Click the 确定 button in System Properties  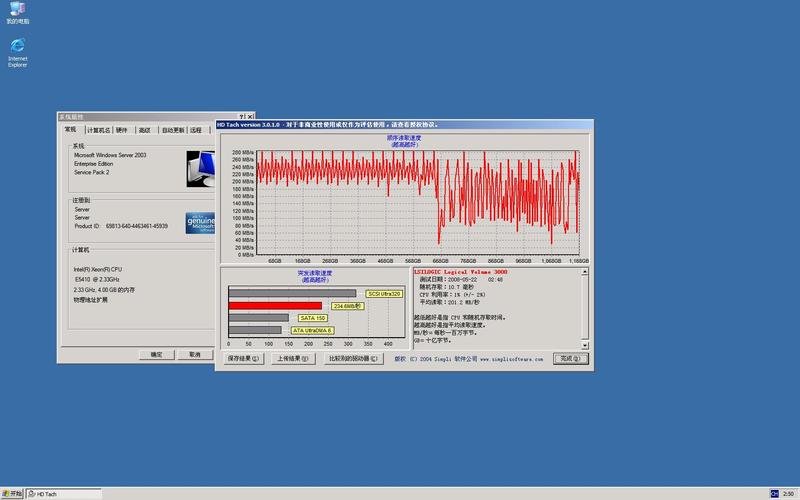(157, 355)
